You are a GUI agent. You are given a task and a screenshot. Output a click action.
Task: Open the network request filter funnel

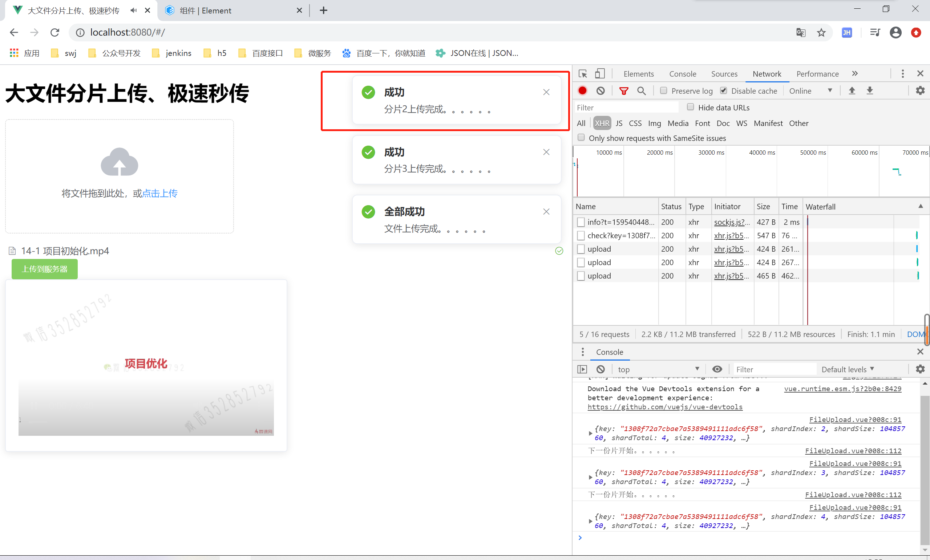(x=624, y=90)
